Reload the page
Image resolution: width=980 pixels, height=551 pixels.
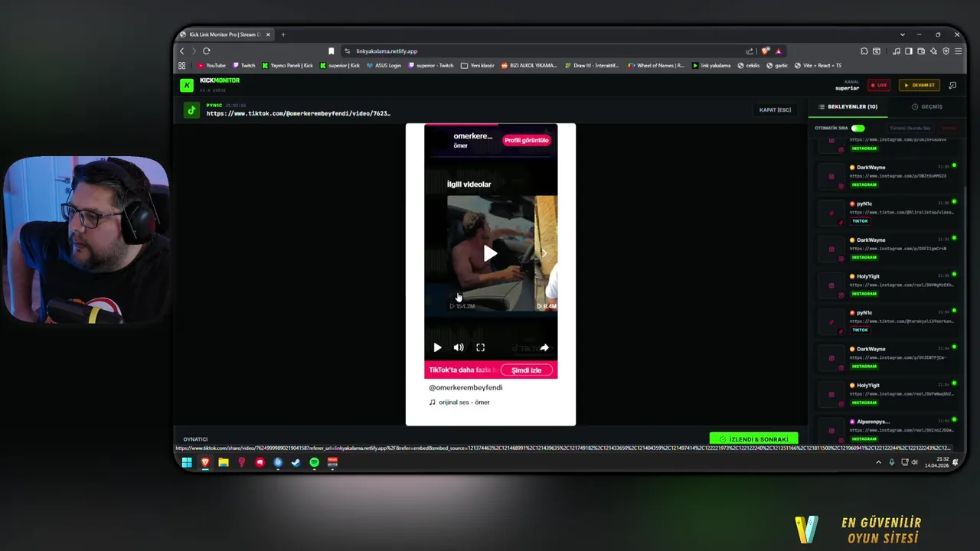206,51
